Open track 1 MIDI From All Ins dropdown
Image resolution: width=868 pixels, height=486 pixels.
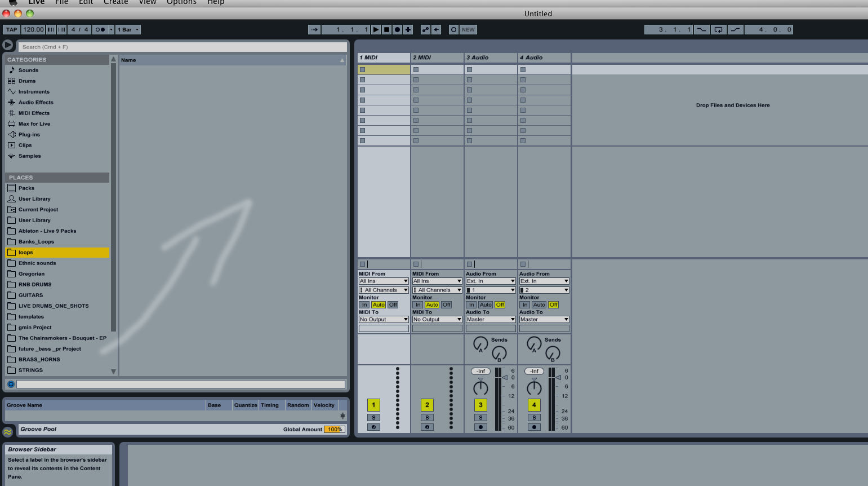click(x=384, y=281)
